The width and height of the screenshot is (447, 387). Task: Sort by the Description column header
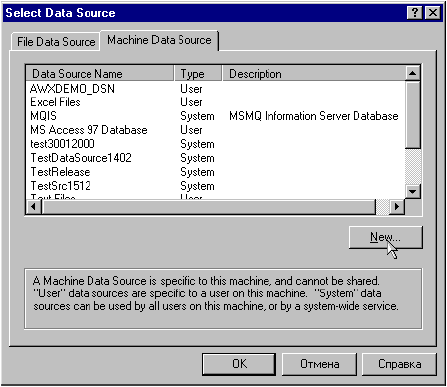click(314, 74)
